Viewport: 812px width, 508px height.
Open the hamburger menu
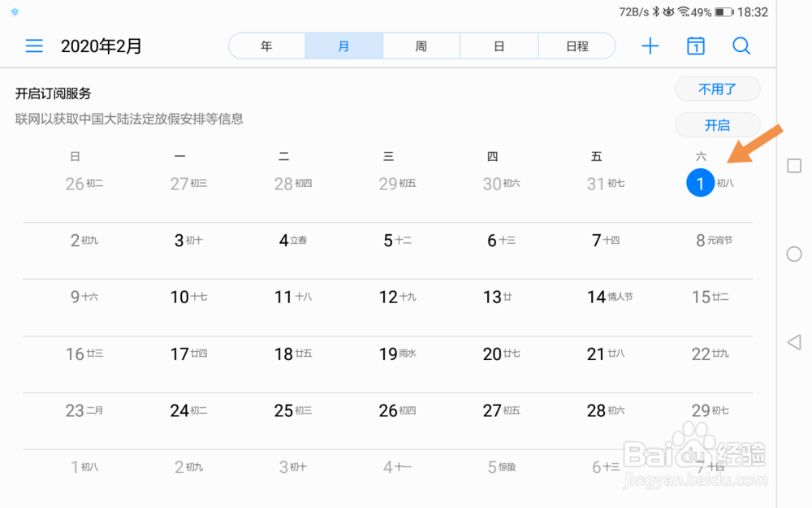pos(34,46)
